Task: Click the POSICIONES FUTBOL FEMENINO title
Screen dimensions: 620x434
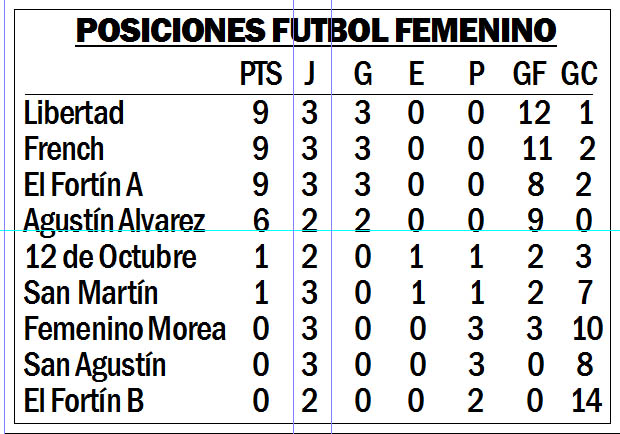Action: pyautogui.click(x=316, y=30)
